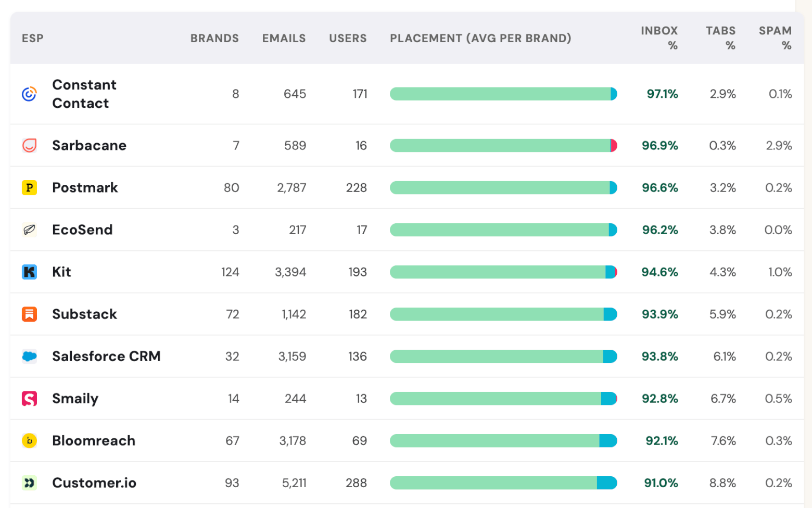Sort by the INBOX % column header
Viewport: 812px width, 508px height.
pyautogui.click(x=659, y=38)
